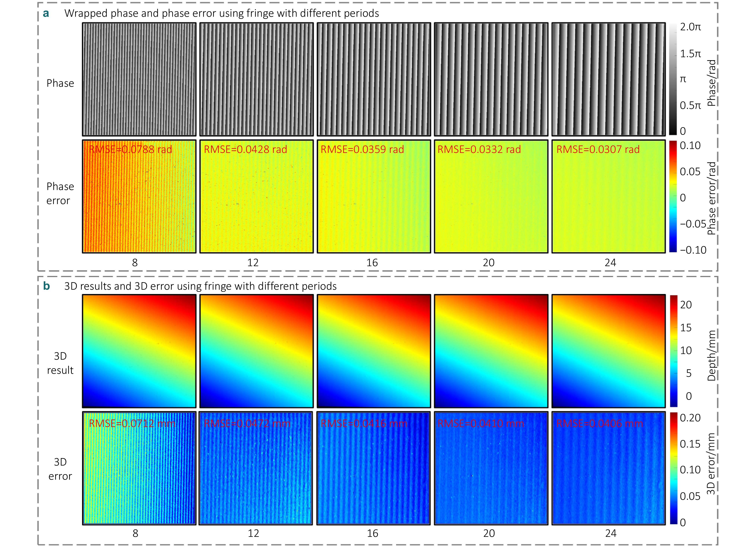Click the wrapped phase image for period 16
Image resolution: width=756 pixels, height=547 pixels.
pyautogui.click(x=374, y=79)
